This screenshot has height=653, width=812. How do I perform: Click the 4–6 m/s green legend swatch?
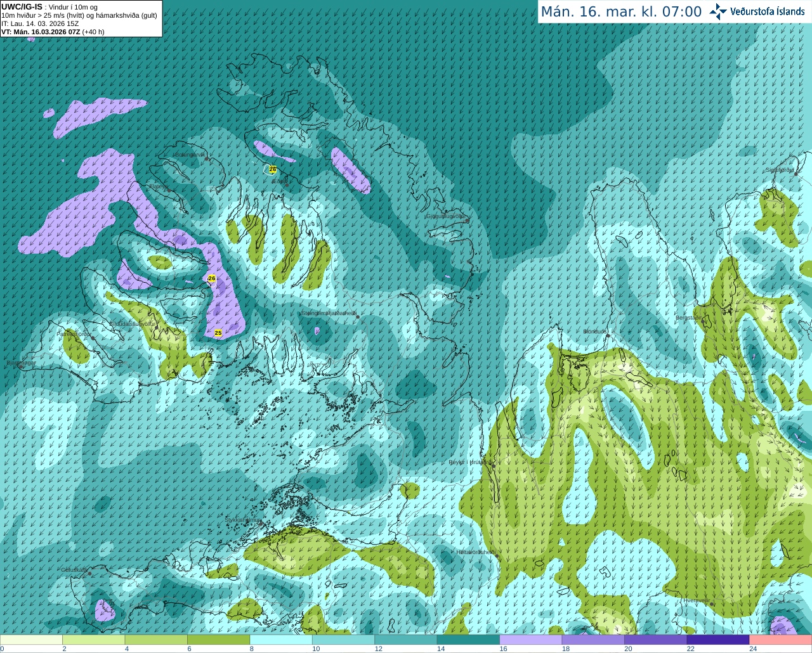pyautogui.click(x=156, y=640)
